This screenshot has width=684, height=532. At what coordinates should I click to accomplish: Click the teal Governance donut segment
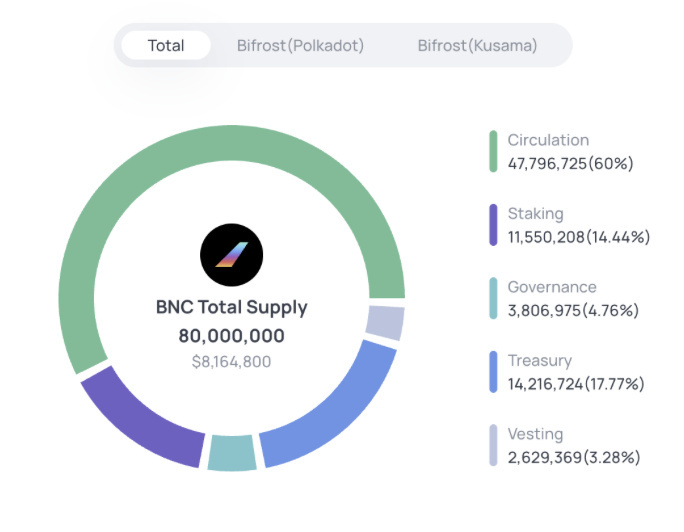pyautogui.click(x=232, y=453)
